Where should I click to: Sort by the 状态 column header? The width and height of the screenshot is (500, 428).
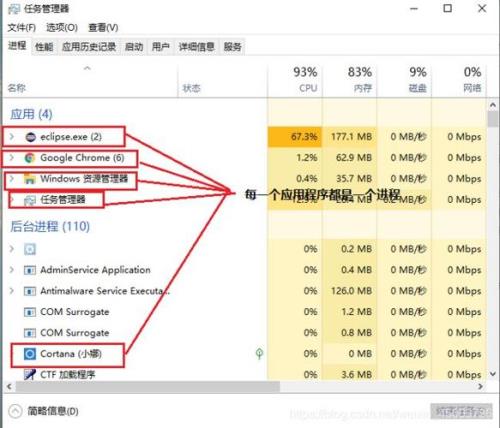[x=222, y=81]
